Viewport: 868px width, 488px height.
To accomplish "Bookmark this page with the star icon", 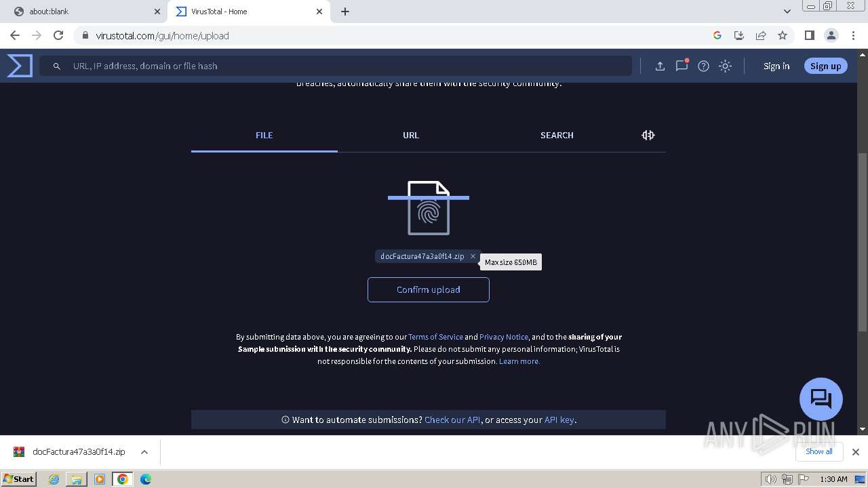I will tap(783, 35).
